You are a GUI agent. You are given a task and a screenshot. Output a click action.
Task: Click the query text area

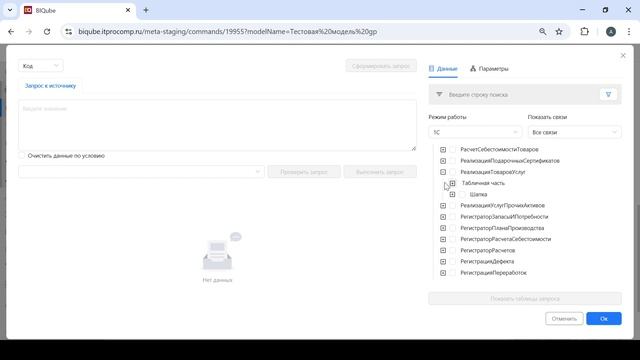[217, 125]
